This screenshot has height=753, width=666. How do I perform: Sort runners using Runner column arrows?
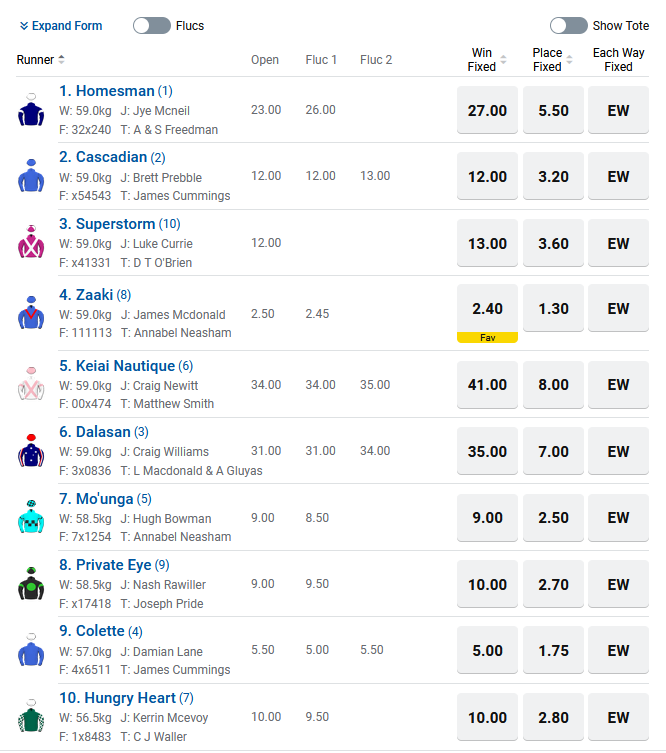(61, 60)
